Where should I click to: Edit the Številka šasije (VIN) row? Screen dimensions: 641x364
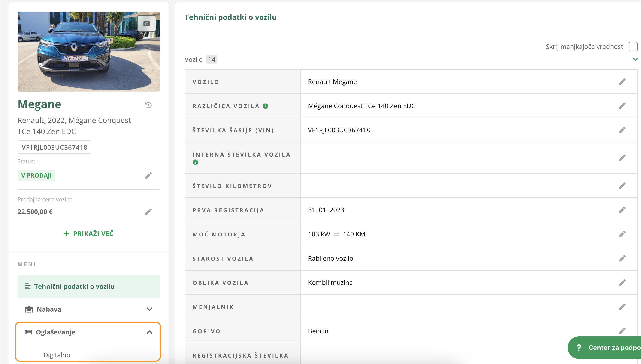click(622, 130)
